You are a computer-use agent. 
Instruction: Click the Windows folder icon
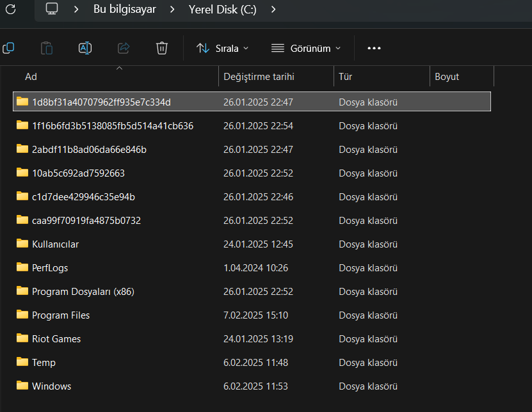(x=22, y=386)
